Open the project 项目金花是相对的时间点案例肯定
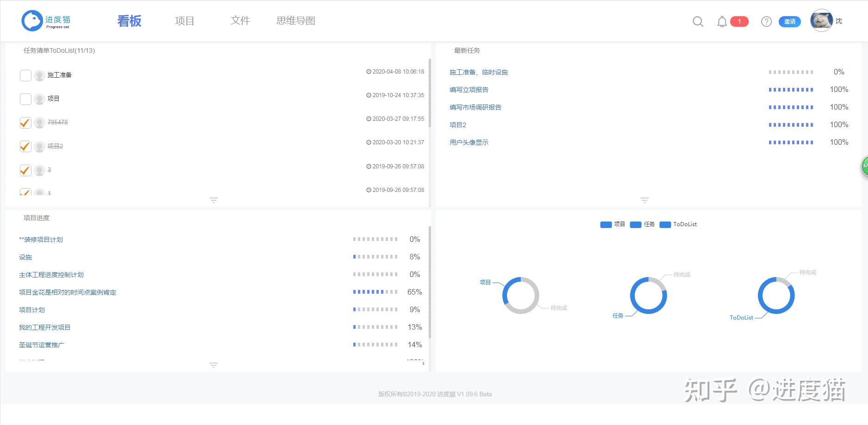 [x=68, y=292]
